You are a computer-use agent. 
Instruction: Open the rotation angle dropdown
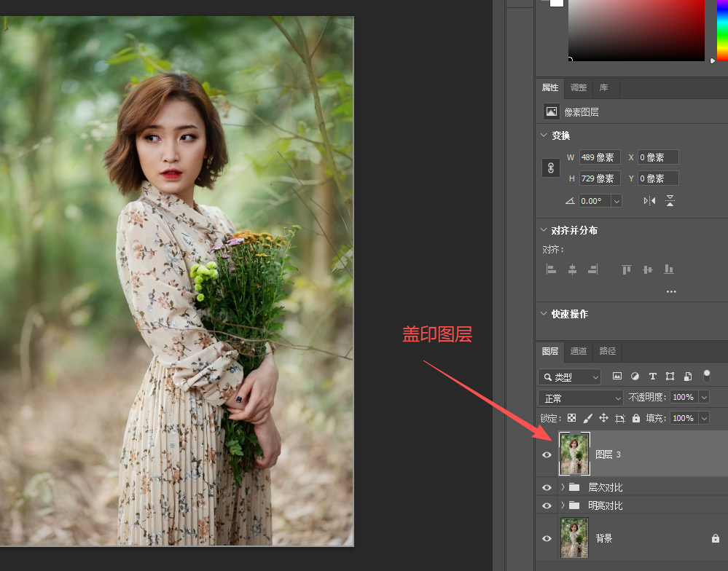point(617,201)
